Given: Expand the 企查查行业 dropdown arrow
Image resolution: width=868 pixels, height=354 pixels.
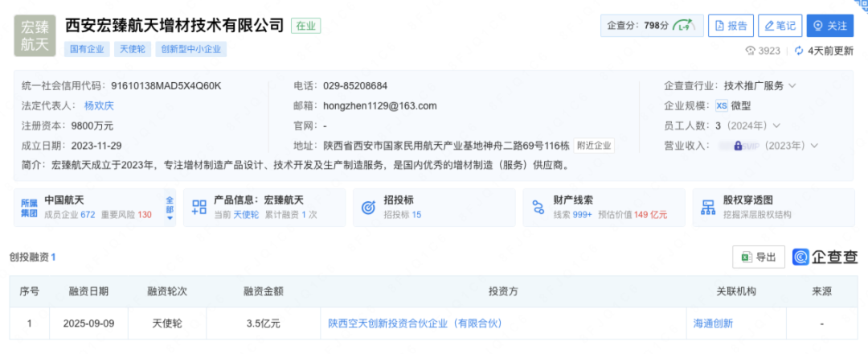Looking at the screenshot, I should click(792, 85).
